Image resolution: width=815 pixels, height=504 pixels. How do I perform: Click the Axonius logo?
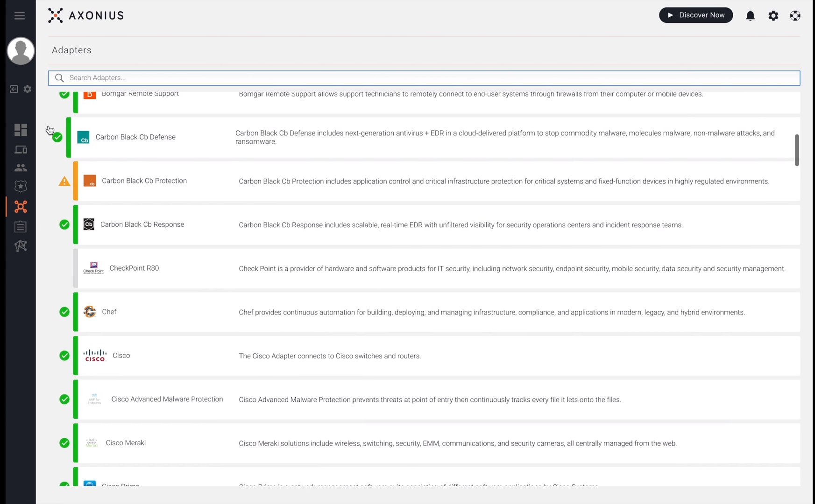coord(86,15)
